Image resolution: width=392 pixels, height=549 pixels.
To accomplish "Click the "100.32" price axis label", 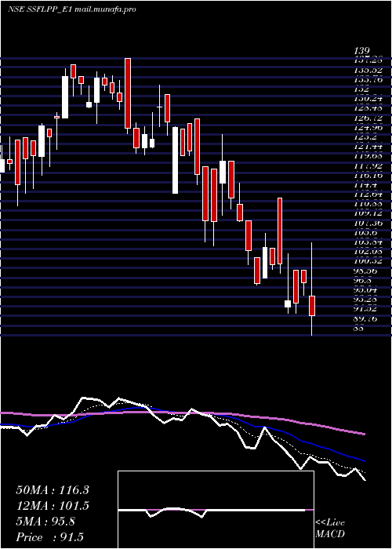I will [369, 261].
